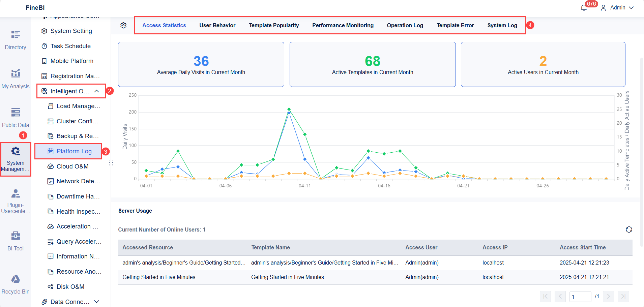Open the Template Popularity tab
The image size is (644, 307).
click(x=274, y=25)
